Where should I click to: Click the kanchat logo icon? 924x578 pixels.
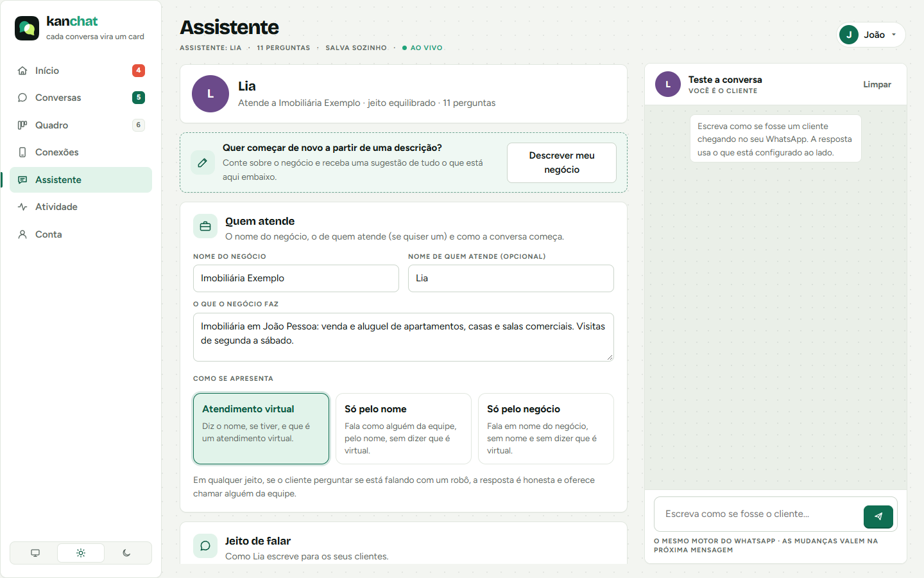27,28
